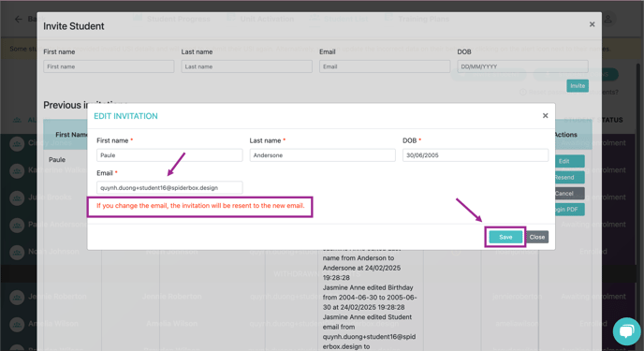Switch to the Student List tab

click(x=339, y=19)
